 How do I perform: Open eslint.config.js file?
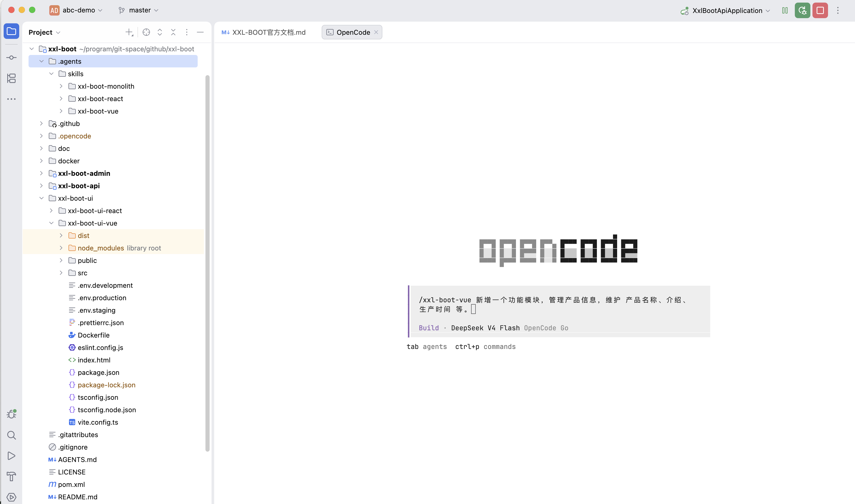100,348
